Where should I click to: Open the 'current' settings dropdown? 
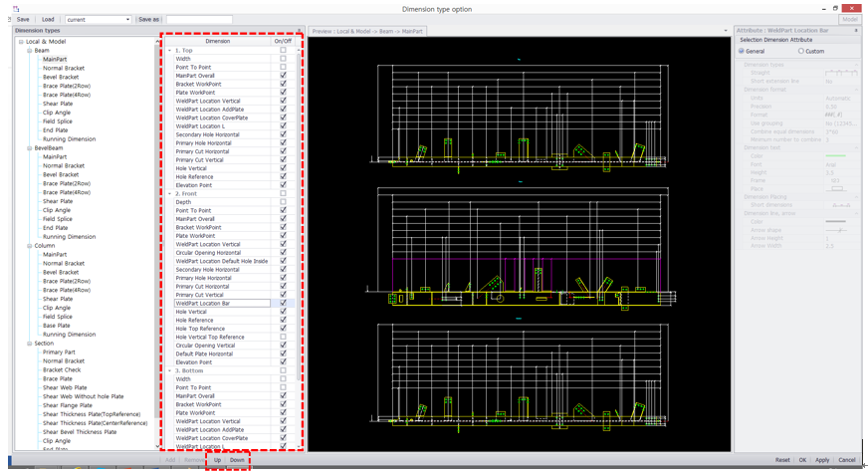coord(98,19)
